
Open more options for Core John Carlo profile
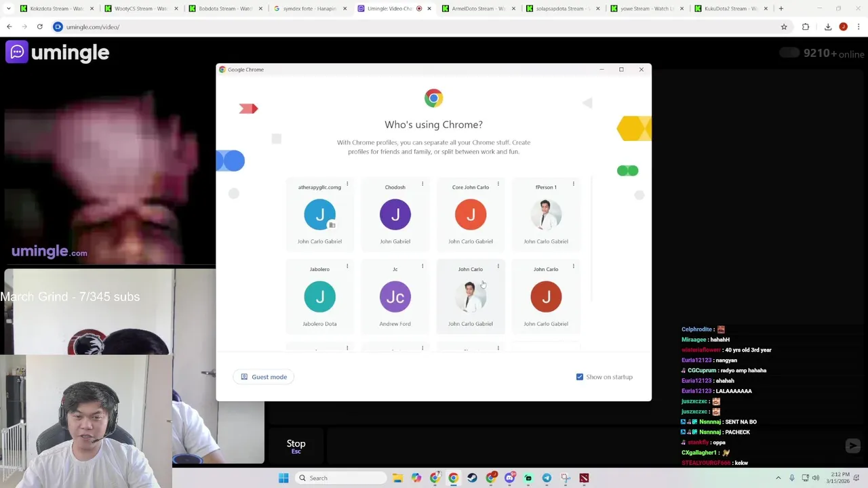tap(498, 184)
